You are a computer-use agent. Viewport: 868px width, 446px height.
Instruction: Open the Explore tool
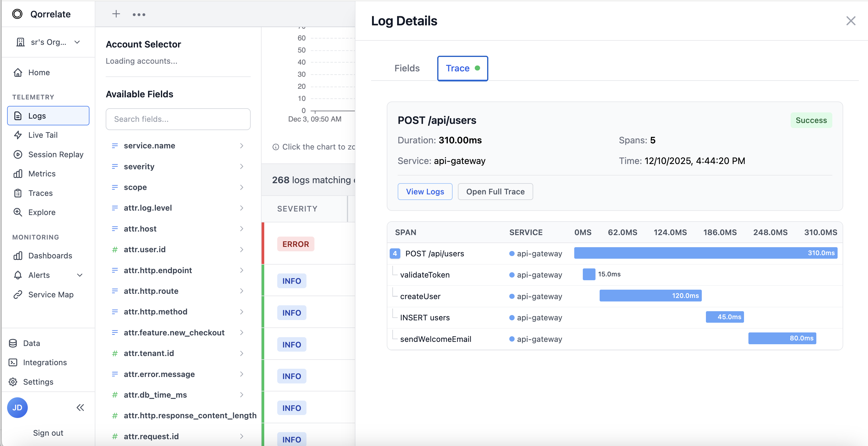41,212
